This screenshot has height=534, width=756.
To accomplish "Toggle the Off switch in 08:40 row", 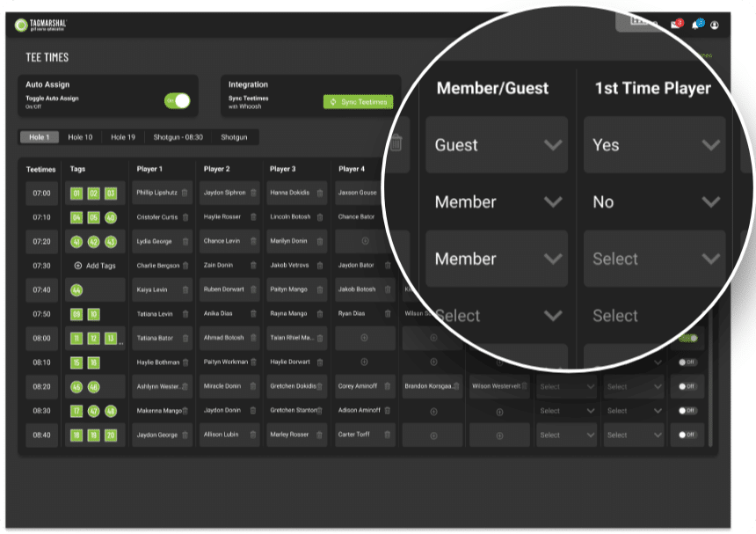I will pos(687,435).
